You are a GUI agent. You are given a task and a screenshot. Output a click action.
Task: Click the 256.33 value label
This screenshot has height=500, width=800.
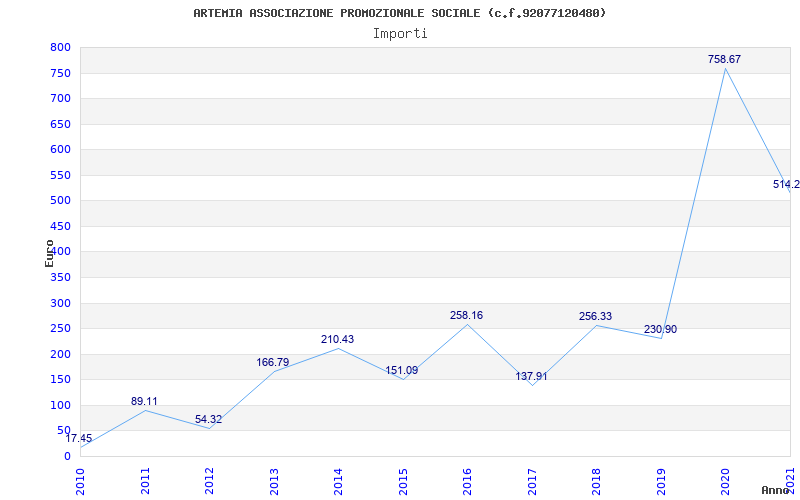pos(595,317)
